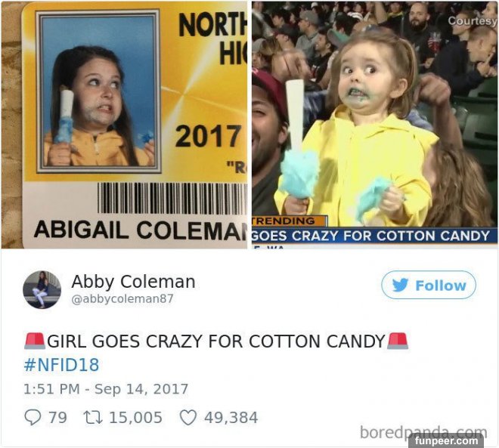Click the Twitter bird icon
This screenshot has height=448, width=499.
400,285
